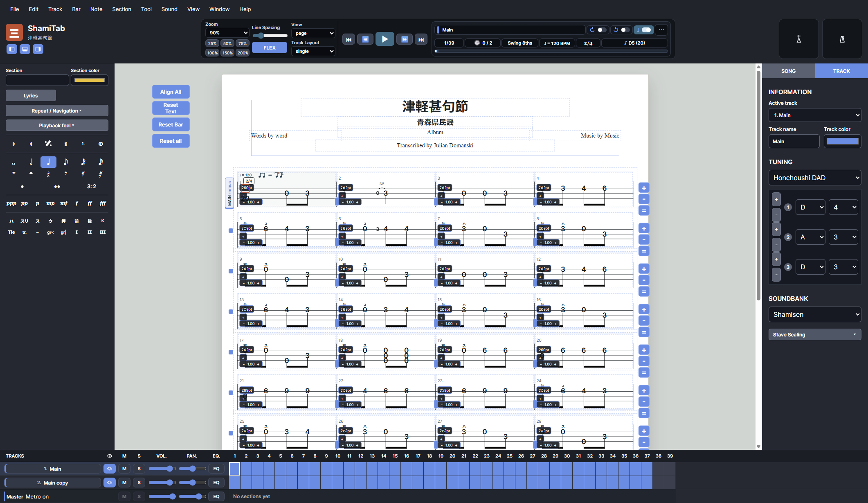Open the Section menu

pos(121,9)
